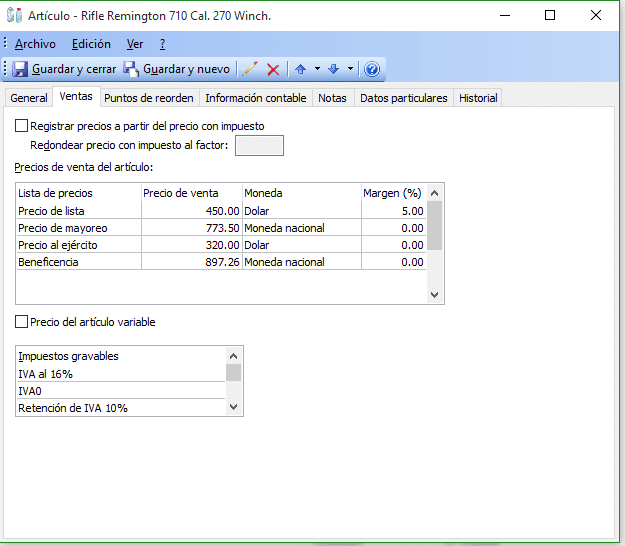Open the ? help menu

(x=162, y=44)
